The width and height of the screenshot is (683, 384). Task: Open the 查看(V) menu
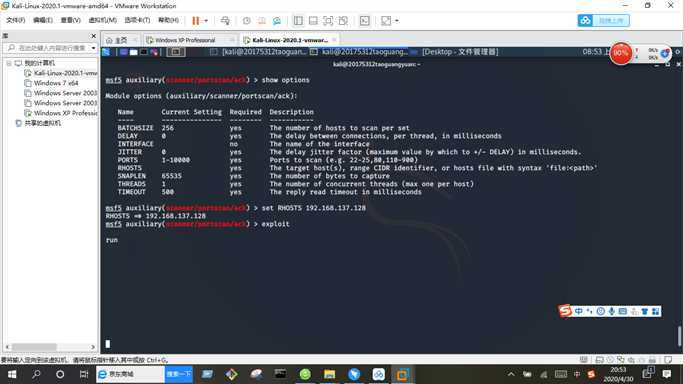(70, 20)
